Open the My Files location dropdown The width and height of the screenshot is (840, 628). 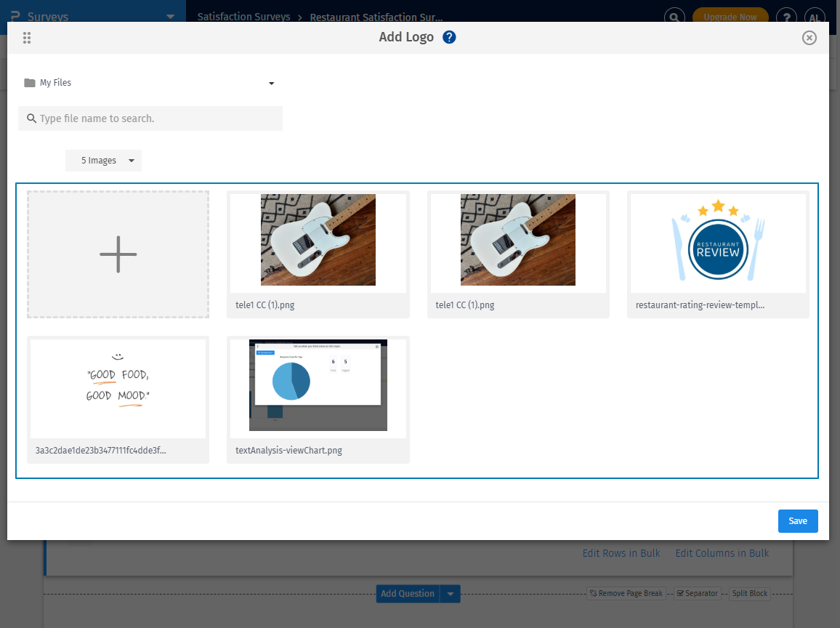pos(271,83)
